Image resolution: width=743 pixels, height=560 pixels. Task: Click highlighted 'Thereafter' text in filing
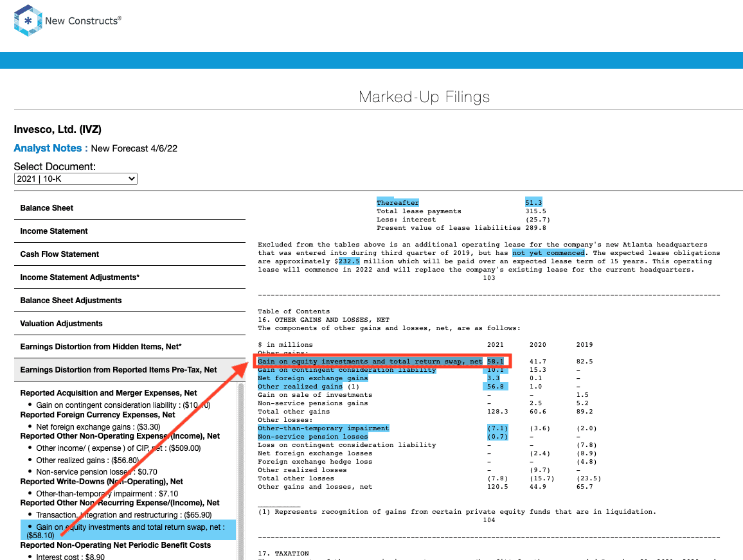click(x=398, y=202)
